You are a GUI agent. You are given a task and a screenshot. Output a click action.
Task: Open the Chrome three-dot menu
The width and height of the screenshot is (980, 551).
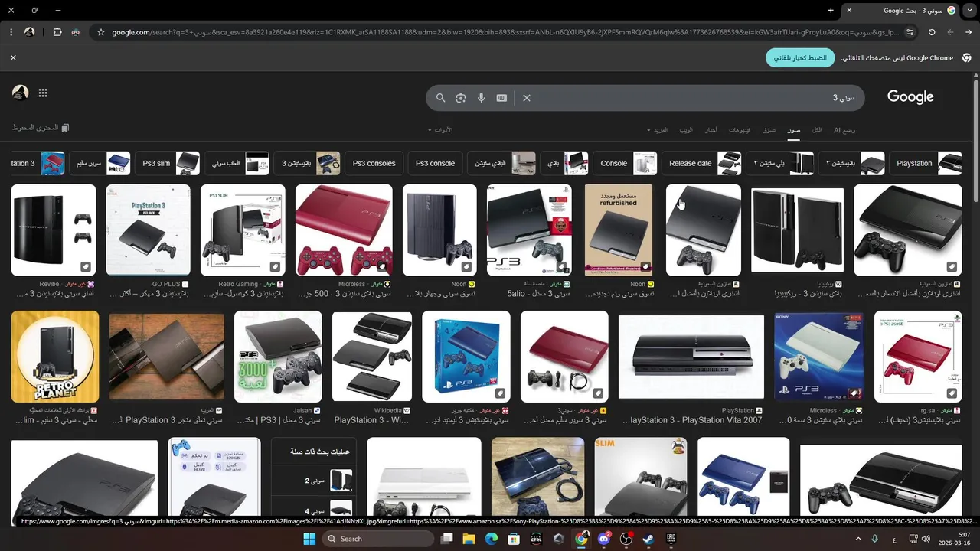(11, 32)
